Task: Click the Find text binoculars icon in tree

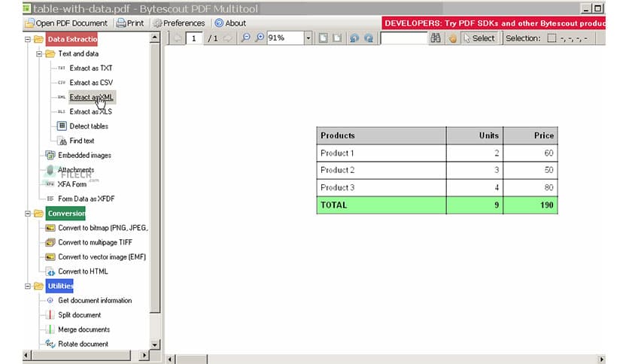Action: [x=62, y=141]
